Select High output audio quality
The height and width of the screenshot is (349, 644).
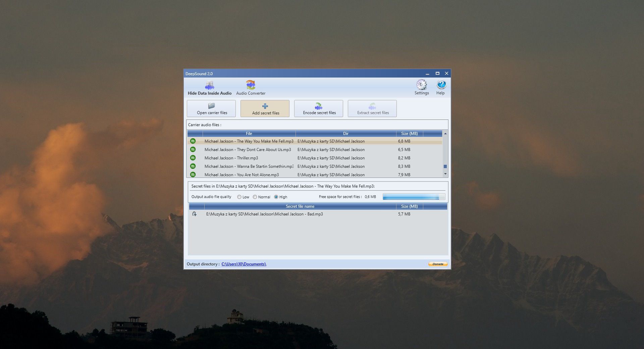(276, 197)
